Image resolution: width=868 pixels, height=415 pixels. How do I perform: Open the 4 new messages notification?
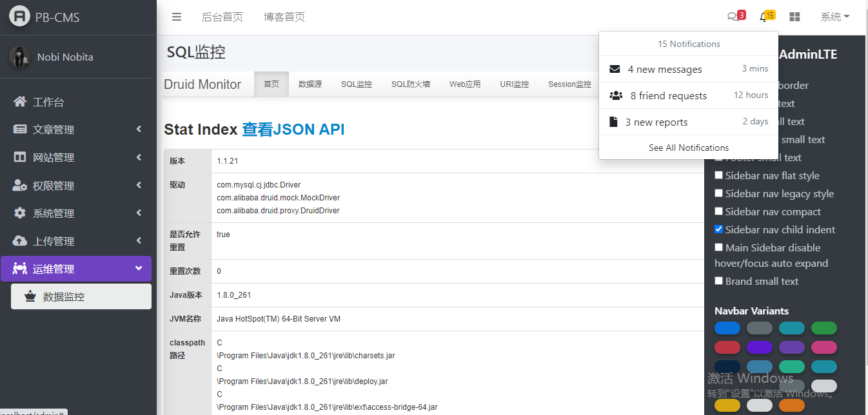(x=689, y=69)
